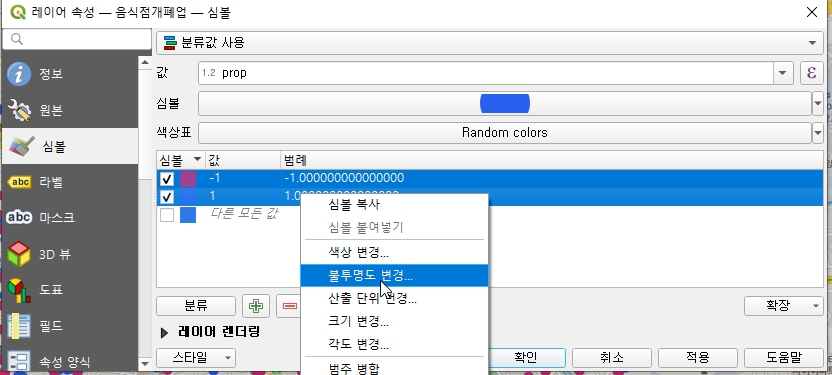
Task: Open the 3D 뷰 sidebar page
Action: (70, 255)
